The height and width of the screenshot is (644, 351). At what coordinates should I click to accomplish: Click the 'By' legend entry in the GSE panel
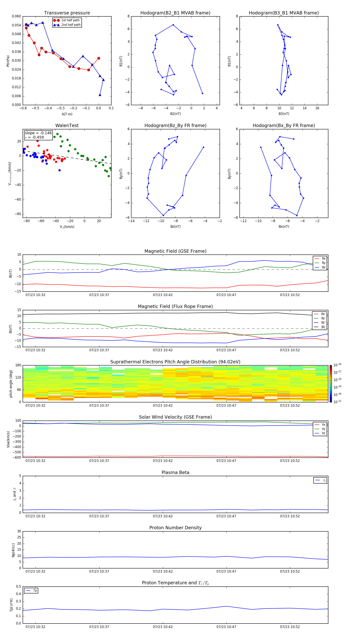320,263
